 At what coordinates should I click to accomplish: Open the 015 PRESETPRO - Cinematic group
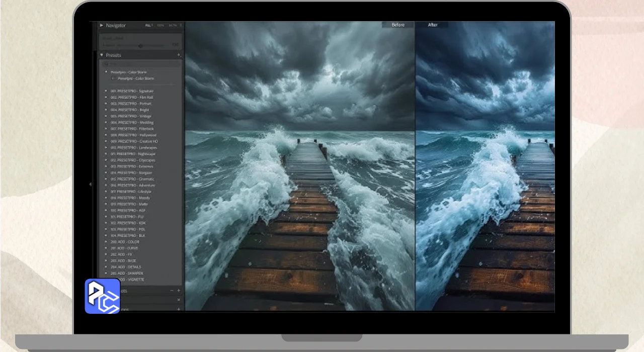click(x=133, y=179)
